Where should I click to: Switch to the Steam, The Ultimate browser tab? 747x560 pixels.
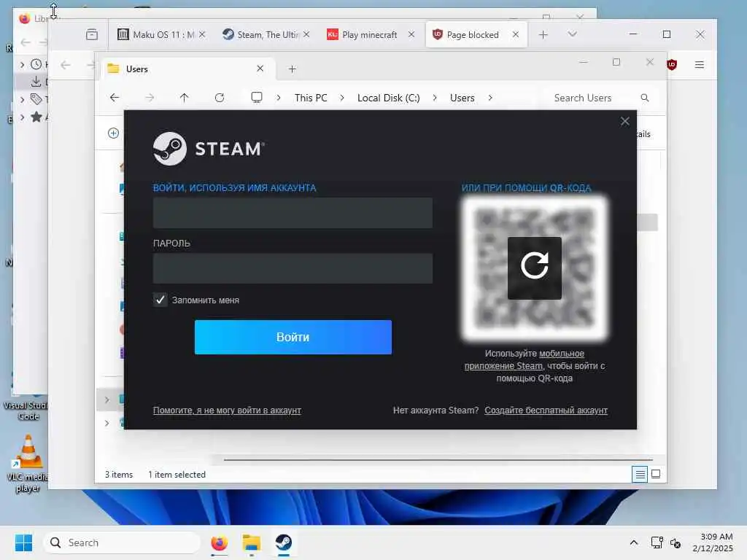tap(267, 35)
